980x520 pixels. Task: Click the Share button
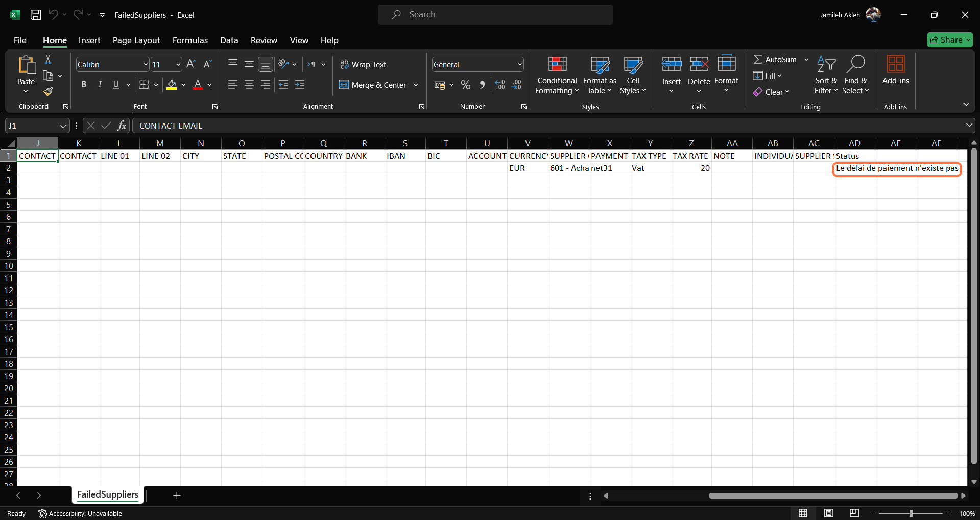point(950,40)
